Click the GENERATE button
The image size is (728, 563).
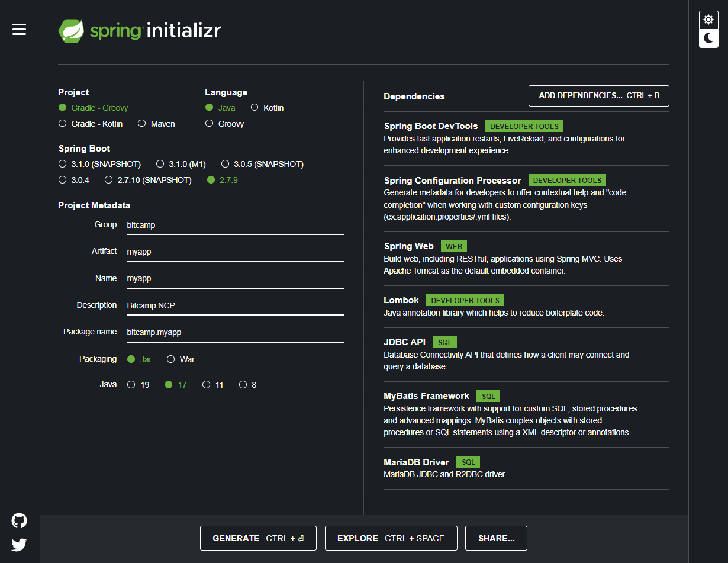pyautogui.click(x=258, y=538)
